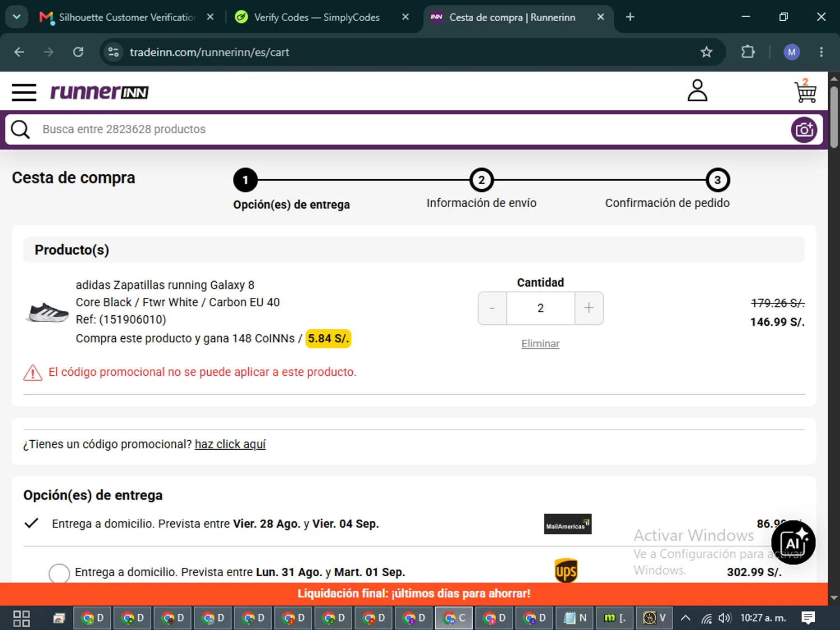Open the floating AI assistant button
Screen dimensions: 840x630
pos(793,542)
